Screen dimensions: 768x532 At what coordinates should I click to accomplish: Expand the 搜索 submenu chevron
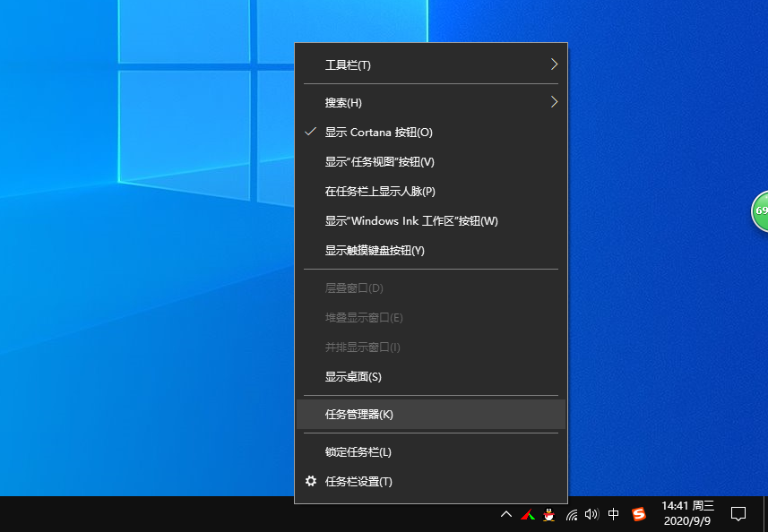tap(554, 102)
